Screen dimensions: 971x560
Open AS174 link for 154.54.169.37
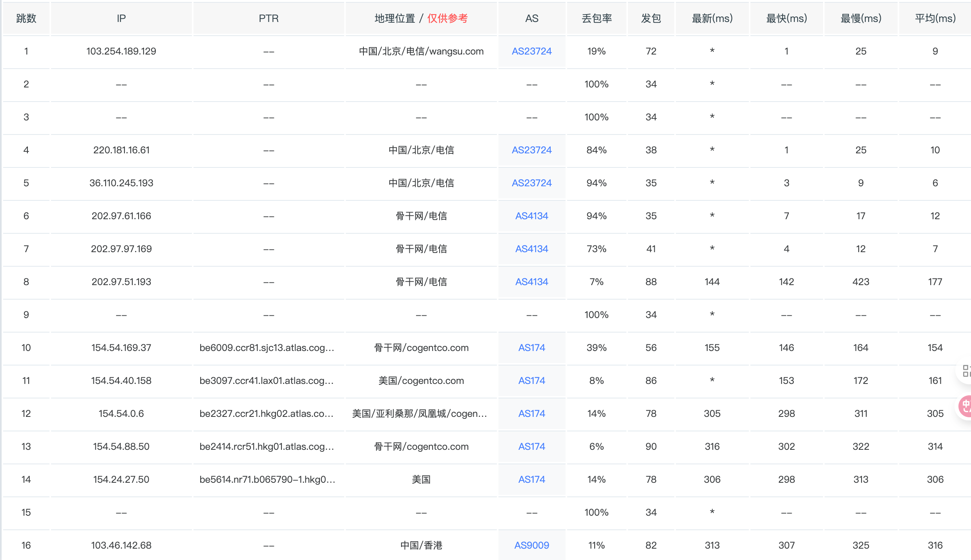[x=531, y=348]
